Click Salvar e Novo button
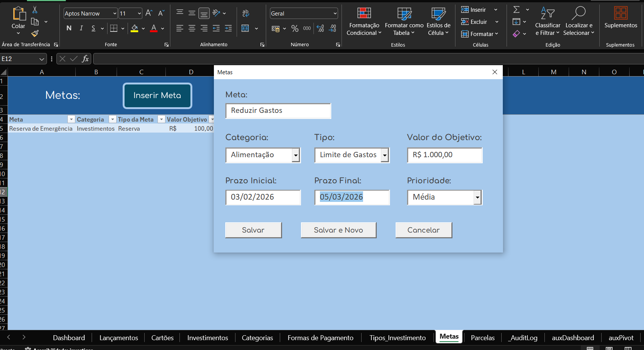This screenshot has width=644, height=350. point(338,230)
